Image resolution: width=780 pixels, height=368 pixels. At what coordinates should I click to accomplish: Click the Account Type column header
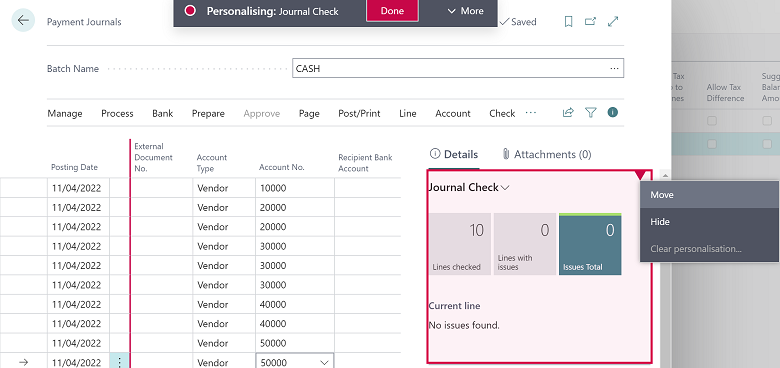pos(211,163)
